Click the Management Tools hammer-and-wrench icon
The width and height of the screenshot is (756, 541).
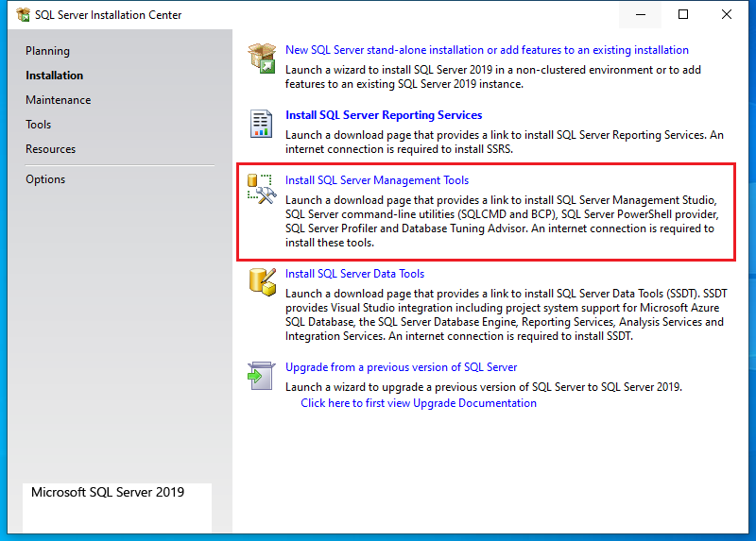pos(262,189)
